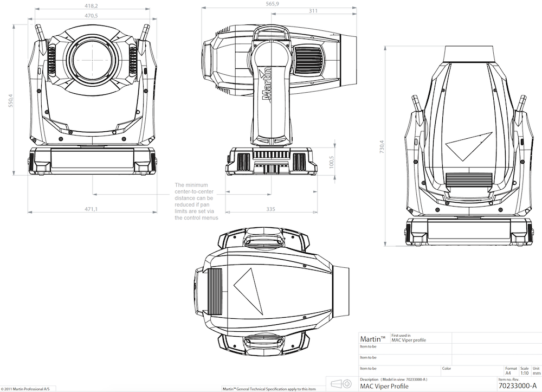
Task: Select the 418,2 dimension value
Action: coord(91,6)
